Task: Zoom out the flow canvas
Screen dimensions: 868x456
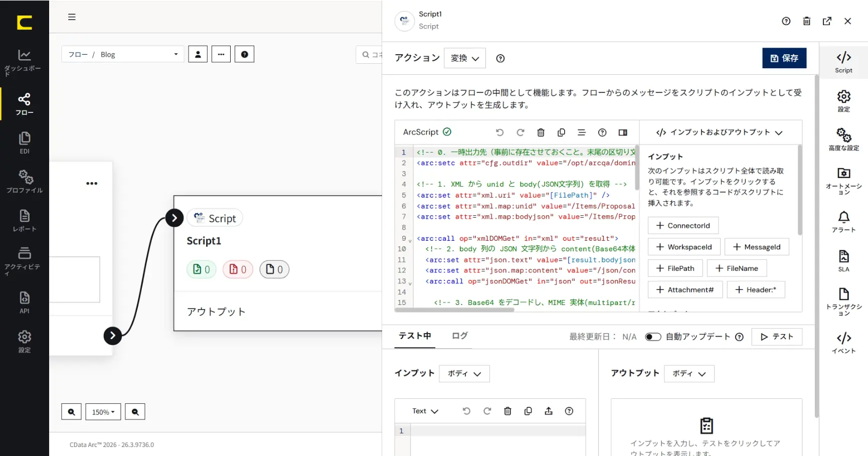Action: (135, 412)
